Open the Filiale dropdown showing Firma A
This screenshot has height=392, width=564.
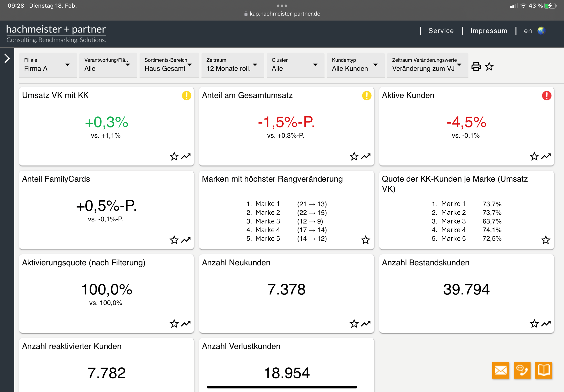(48, 65)
